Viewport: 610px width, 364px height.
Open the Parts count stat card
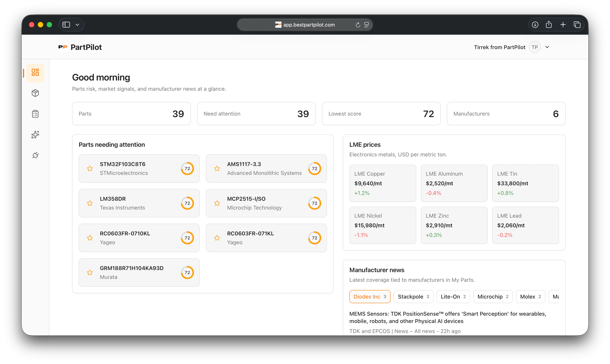click(131, 114)
